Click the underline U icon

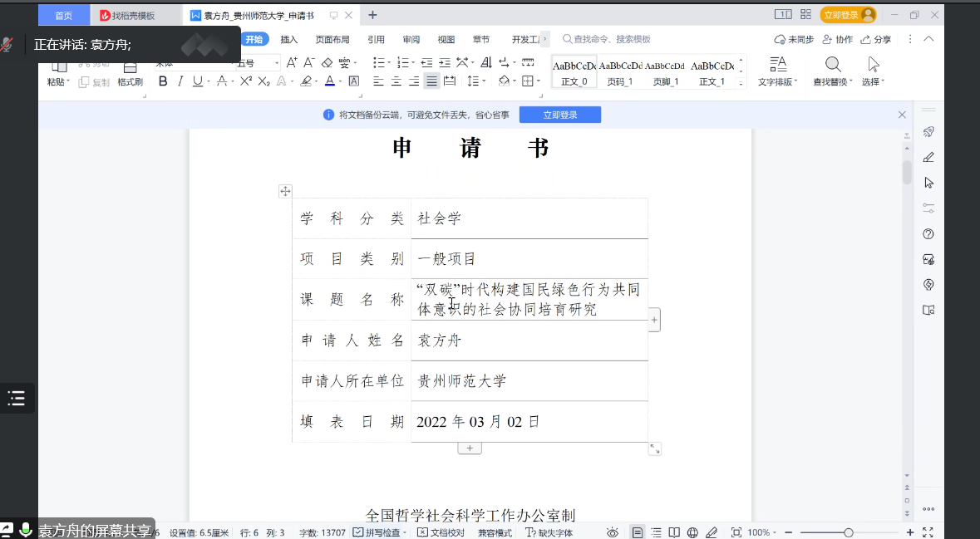[x=198, y=81]
